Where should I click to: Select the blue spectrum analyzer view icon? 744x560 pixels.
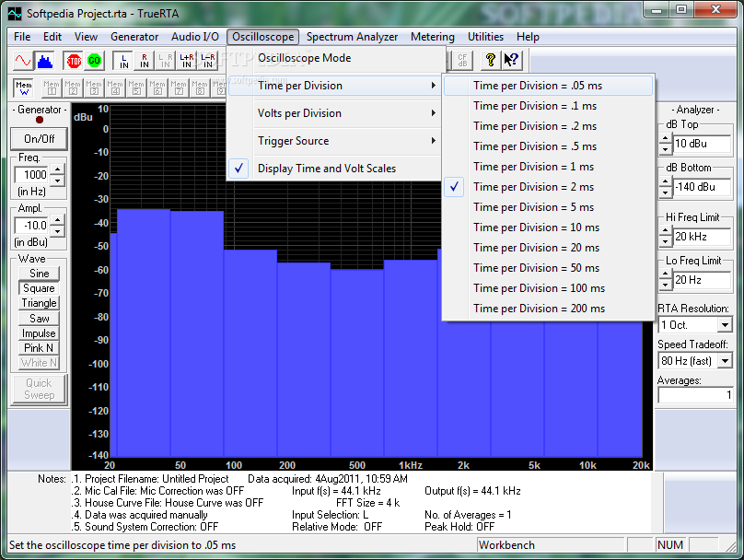pyautogui.click(x=44, y=61)
